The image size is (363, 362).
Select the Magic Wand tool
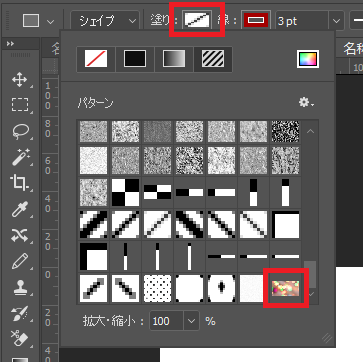pyautogui.click(x=20, y=157)
